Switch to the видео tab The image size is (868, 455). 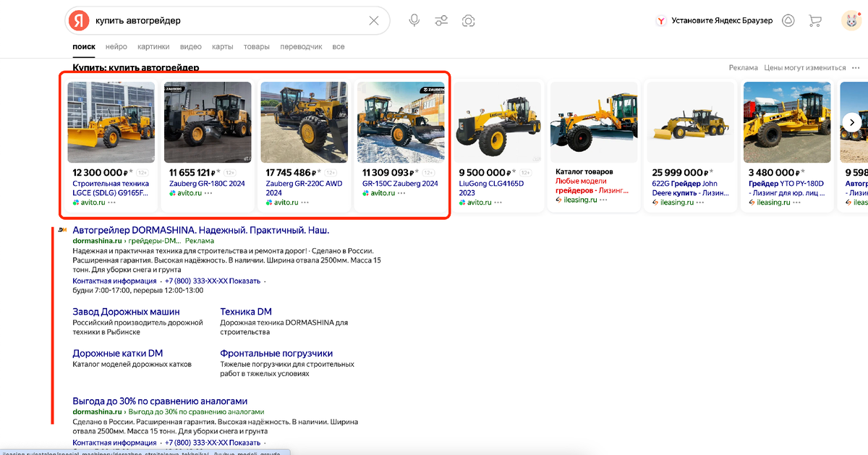pos(191,46)
